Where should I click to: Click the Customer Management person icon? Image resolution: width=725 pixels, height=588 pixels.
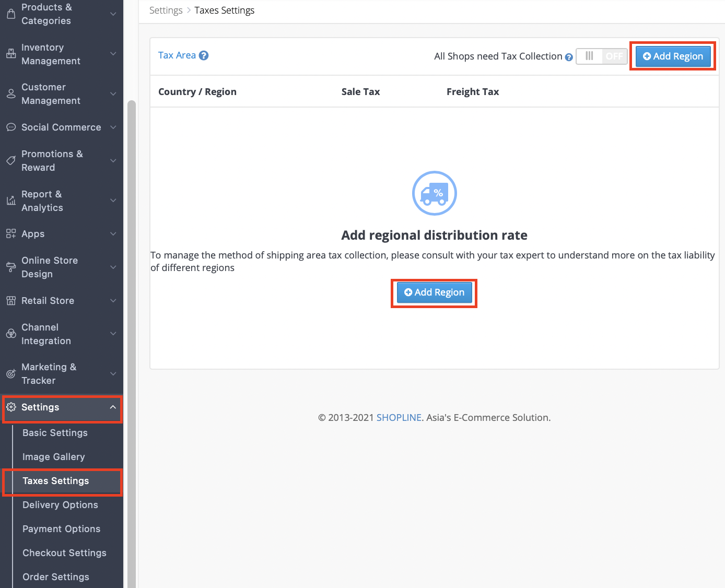click(x=11, y=94)
